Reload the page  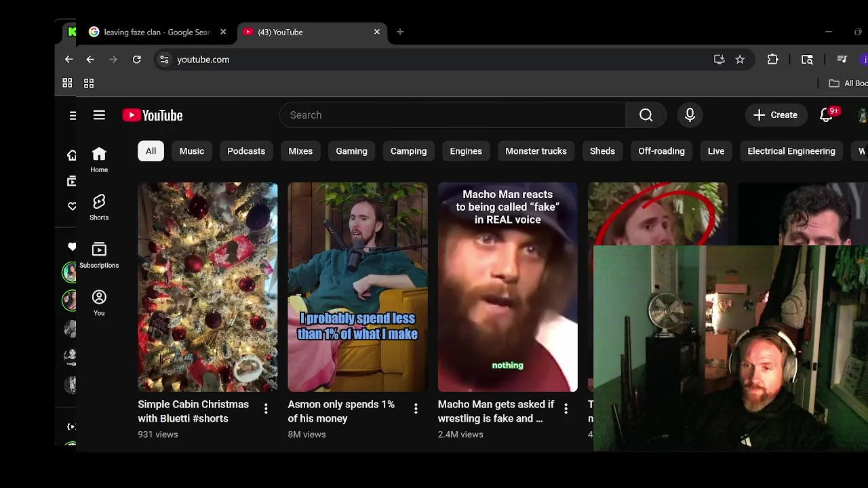tap(136, 60)
